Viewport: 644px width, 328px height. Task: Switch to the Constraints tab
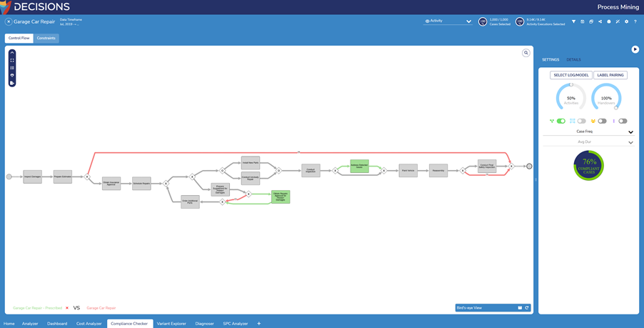click(46, 39)
